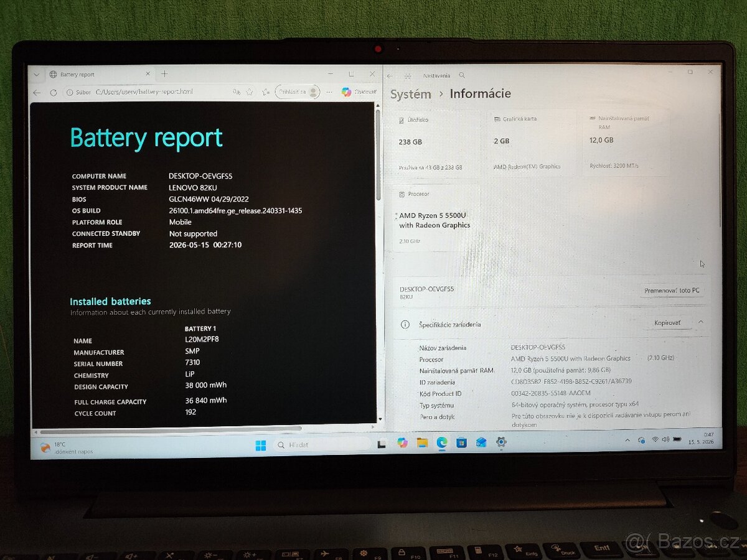Click Názov zariadenia value DESKTOP-OEVGFS5
Viewport: 747px width, 560px height.
tap(538, 347)
